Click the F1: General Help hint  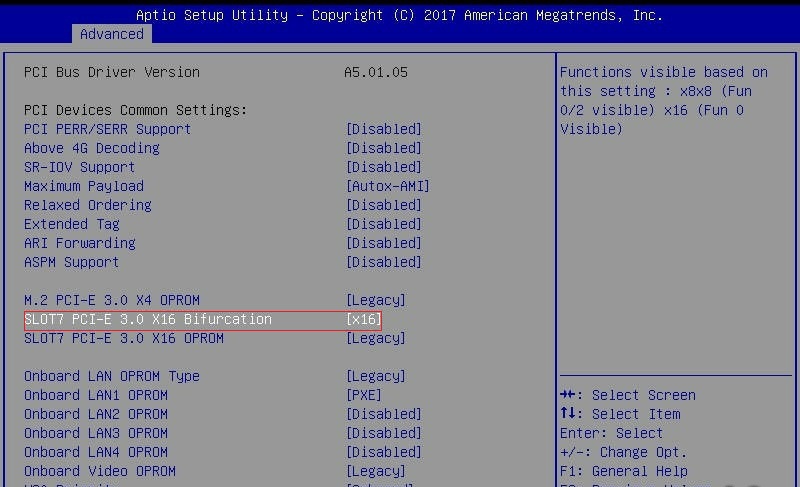click(624, 471)
